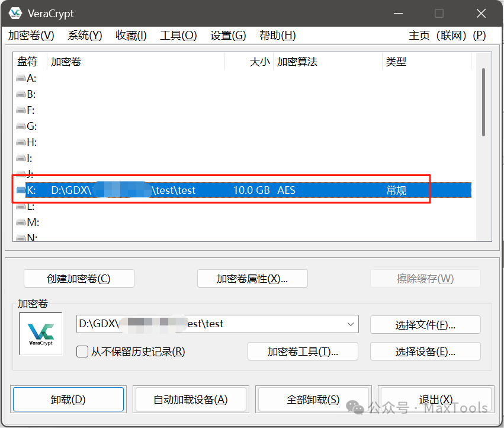Select the G: drive letter row

pos(242,126)
